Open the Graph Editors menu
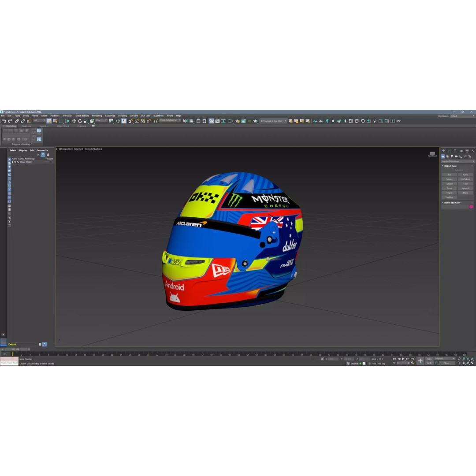476x476 pixels. pyautogui.click(x=82, y=116)
